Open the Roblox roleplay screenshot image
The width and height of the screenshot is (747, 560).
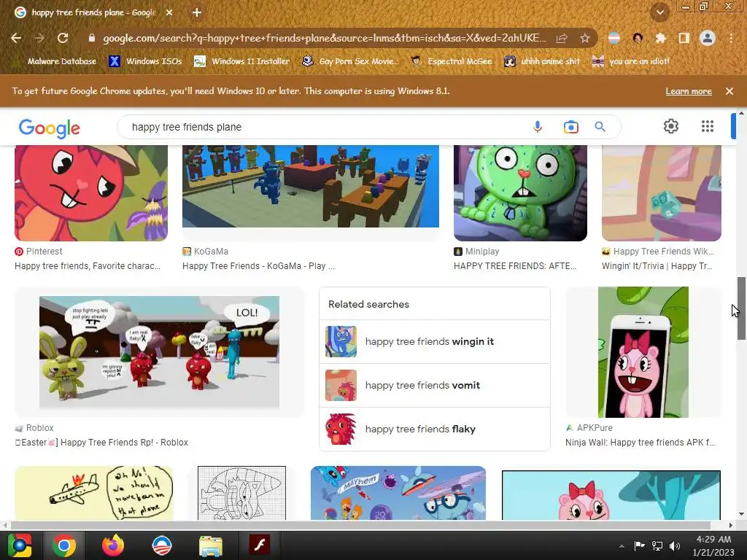click(x=159, y=352)
